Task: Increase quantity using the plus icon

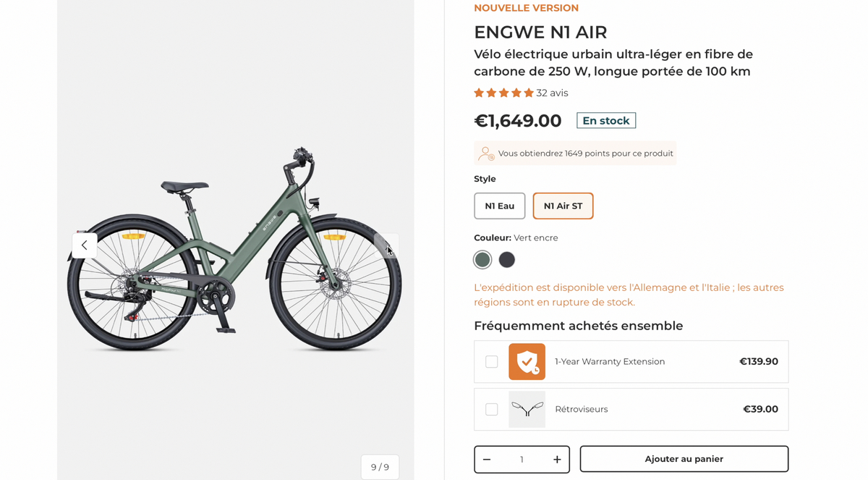Action: 557,459
